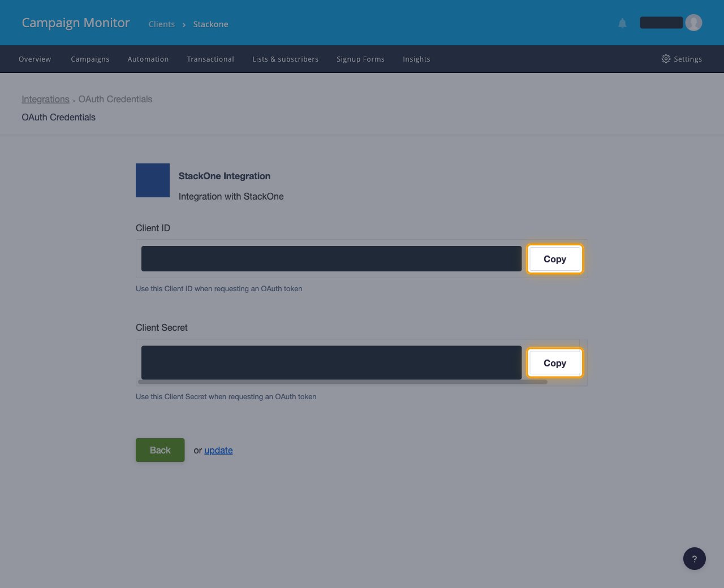The image size is (724, 588).
Task: Click the notification bell icon
Action: (x=622, y=23)
